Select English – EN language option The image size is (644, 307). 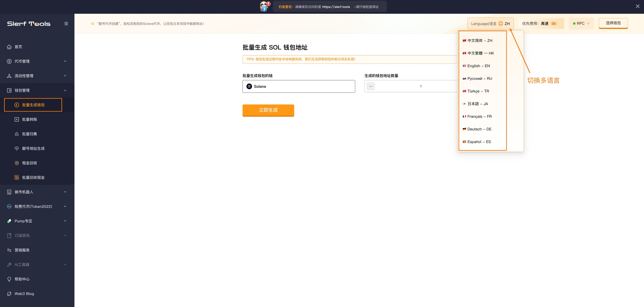pos(479,66)
